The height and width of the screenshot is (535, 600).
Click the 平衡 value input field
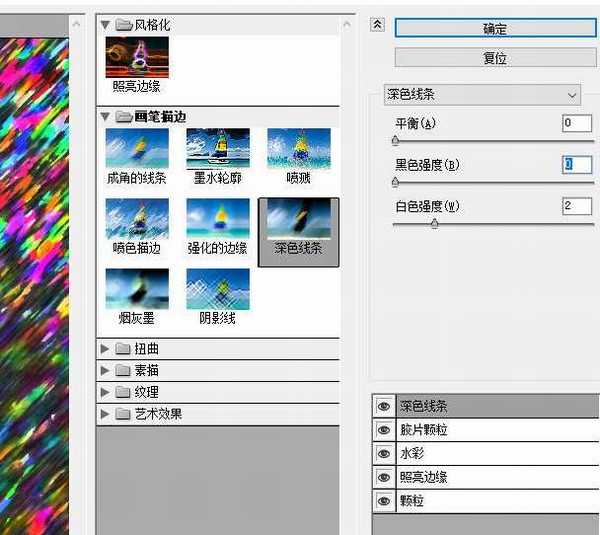point(576,123)
